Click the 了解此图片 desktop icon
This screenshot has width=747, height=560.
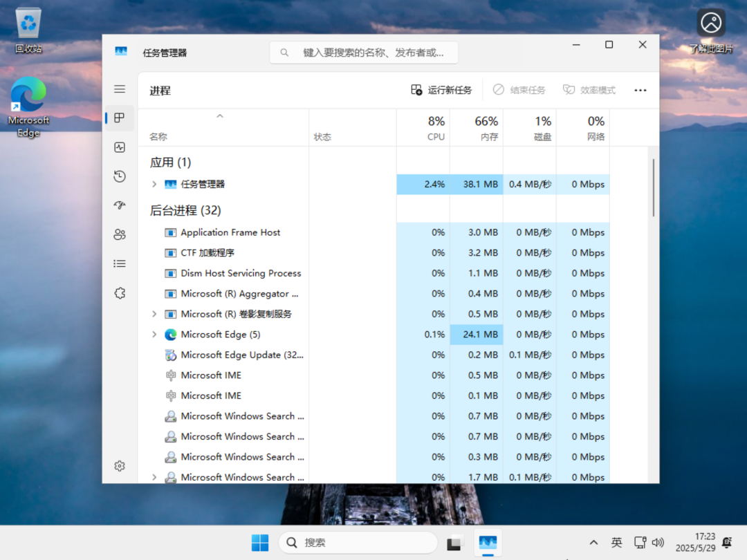[x=711, y=30]
